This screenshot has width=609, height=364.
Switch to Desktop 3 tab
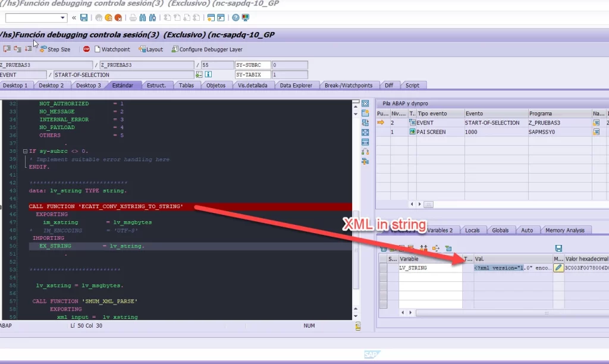(x=88, y=86)
